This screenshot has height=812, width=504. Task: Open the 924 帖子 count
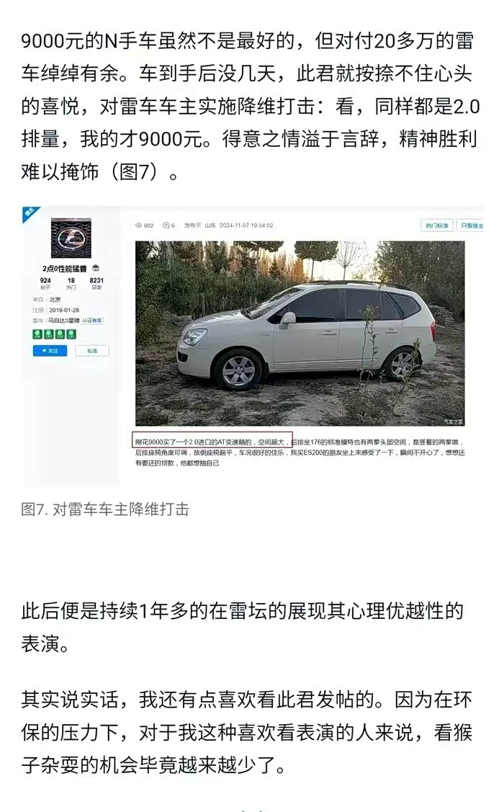pos(45,282)
